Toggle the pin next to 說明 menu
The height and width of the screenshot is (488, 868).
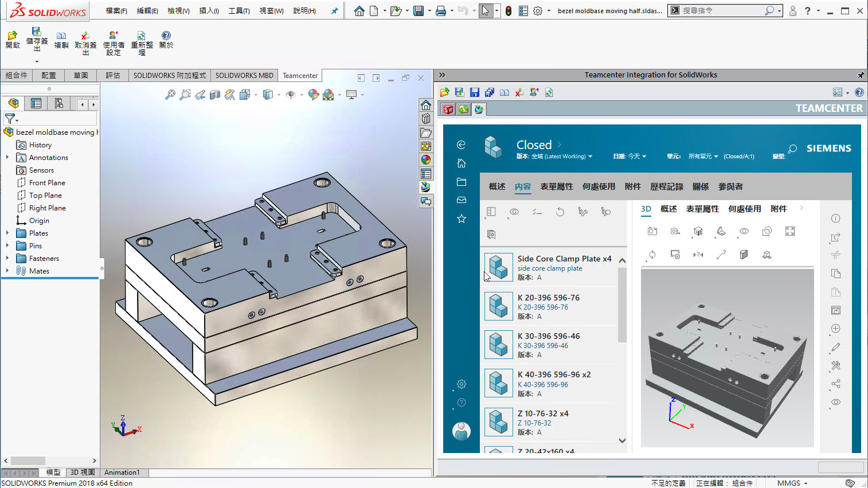pos(334,11)
